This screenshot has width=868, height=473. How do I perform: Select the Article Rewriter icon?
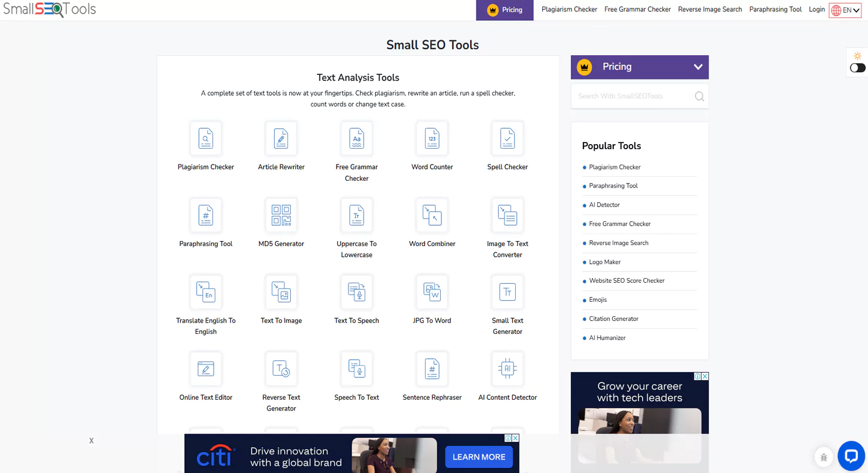point(281,138)
